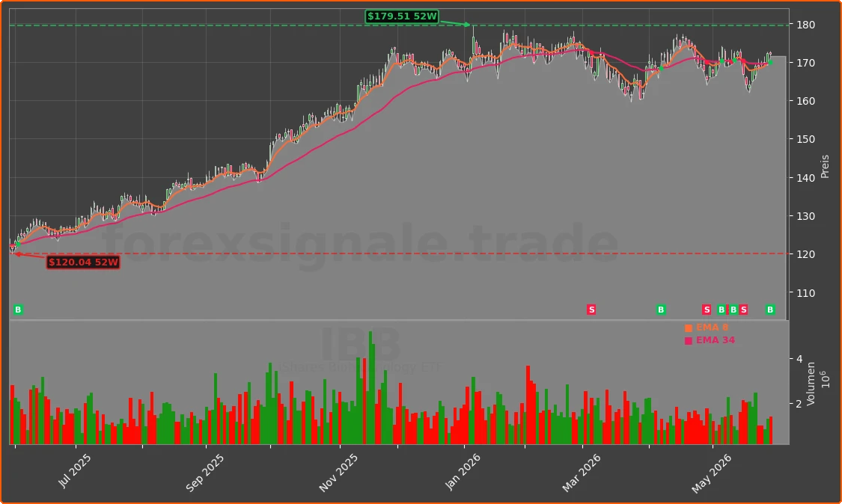Screen dimensions: 842x504
Task: Click the $179.51 52W high label
Action: click(402, 16)
